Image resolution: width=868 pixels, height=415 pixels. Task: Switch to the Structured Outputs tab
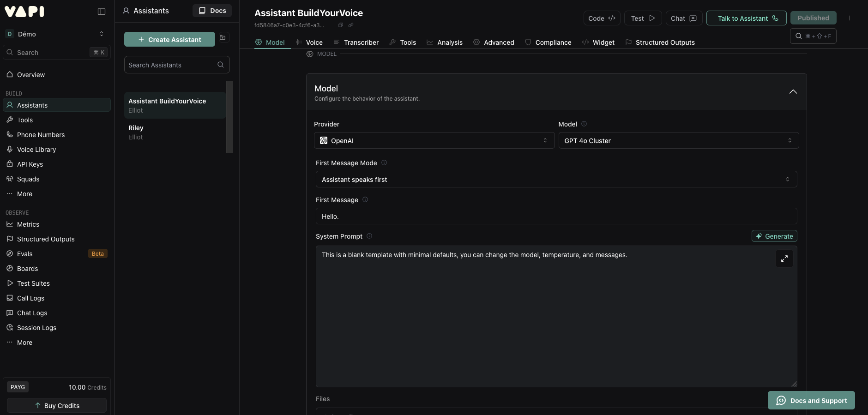660,42
